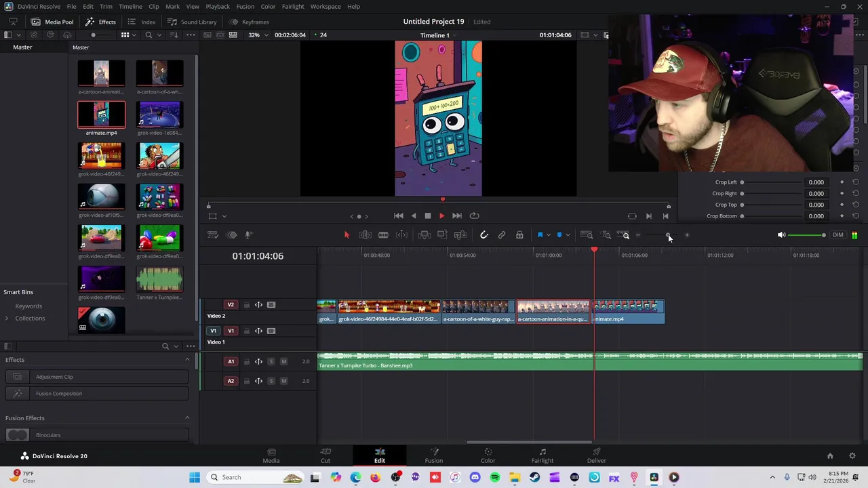Mute the A2 audio track
Image resolution: width=868 pixels, height=488 pixels.
pos(283,380)
